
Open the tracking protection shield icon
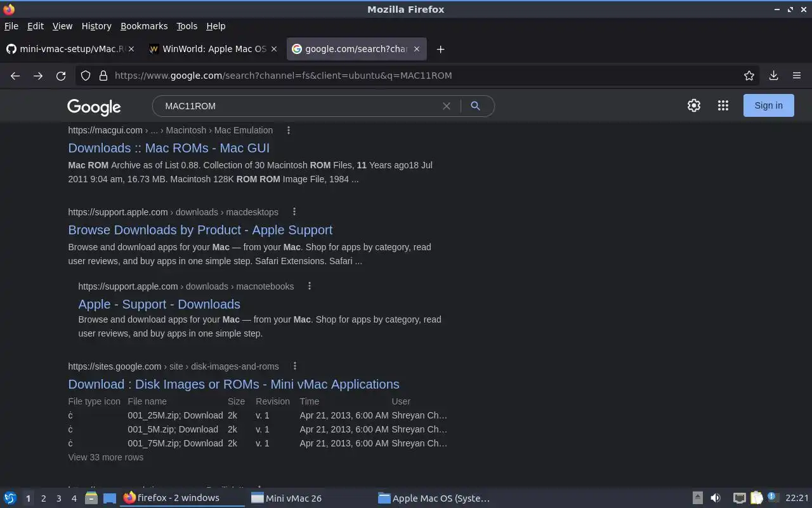(x=86, y=76)
